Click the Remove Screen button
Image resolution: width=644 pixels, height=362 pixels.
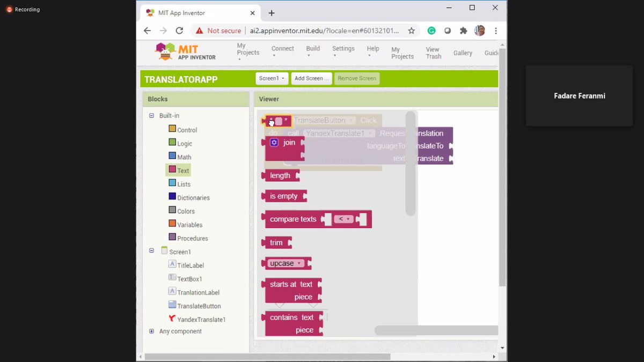click(357, 78)
